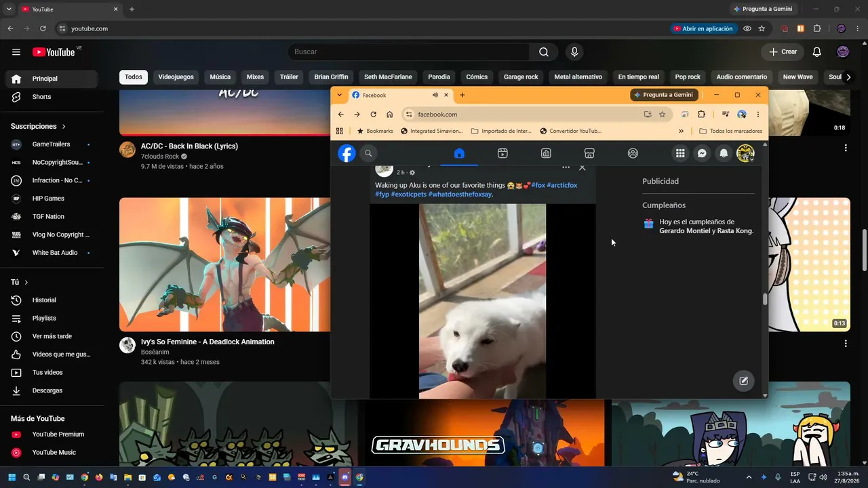
Task: Select the Música filter chip
Action: pos(220,77)
